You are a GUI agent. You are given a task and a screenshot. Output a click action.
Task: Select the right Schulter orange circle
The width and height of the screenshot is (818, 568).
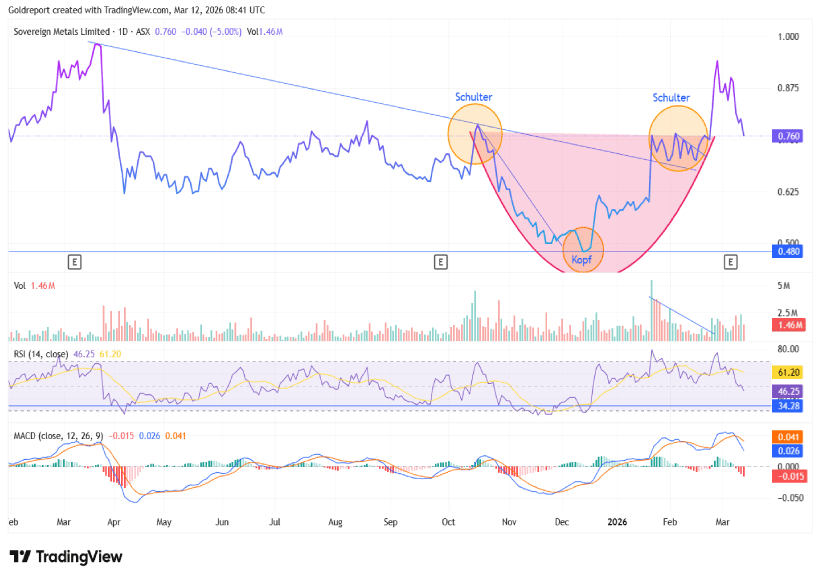click(676, 138)
